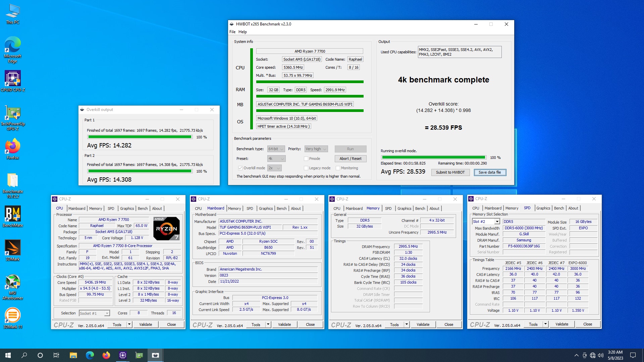Click Part 1 progress bar in Overkill output

click(x=140, y=137)
